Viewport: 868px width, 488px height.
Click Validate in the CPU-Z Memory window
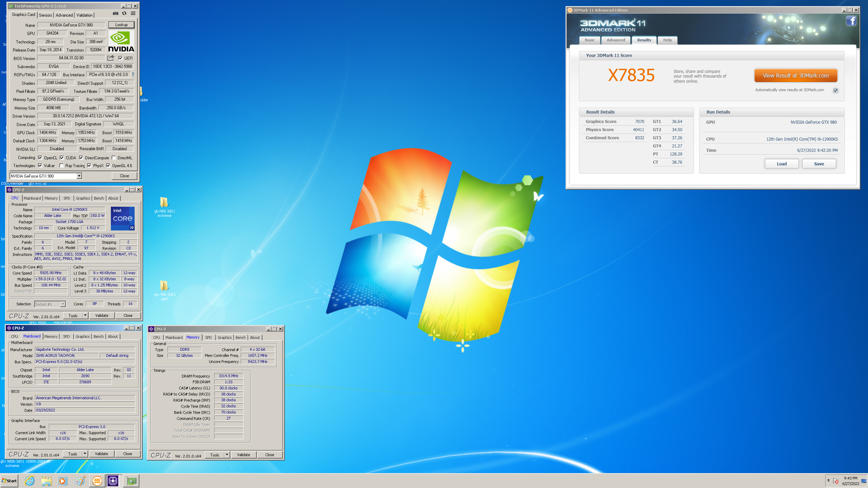tap(243, 455)
